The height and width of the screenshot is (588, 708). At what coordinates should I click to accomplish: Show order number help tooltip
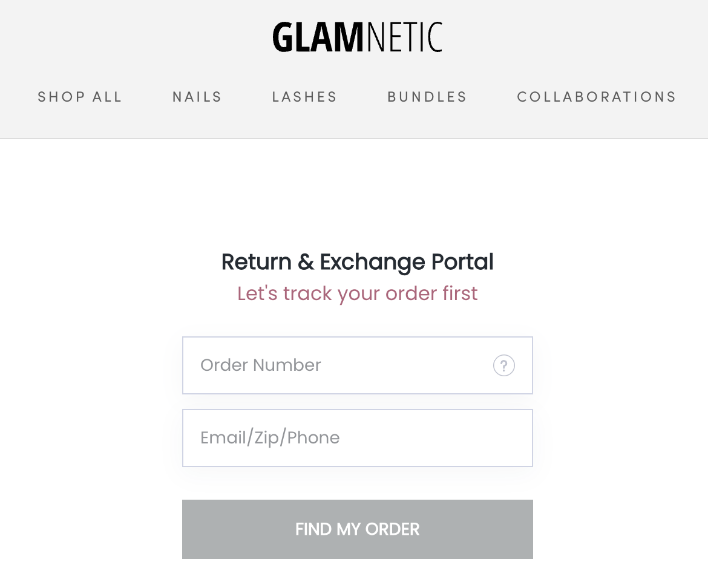503,365
